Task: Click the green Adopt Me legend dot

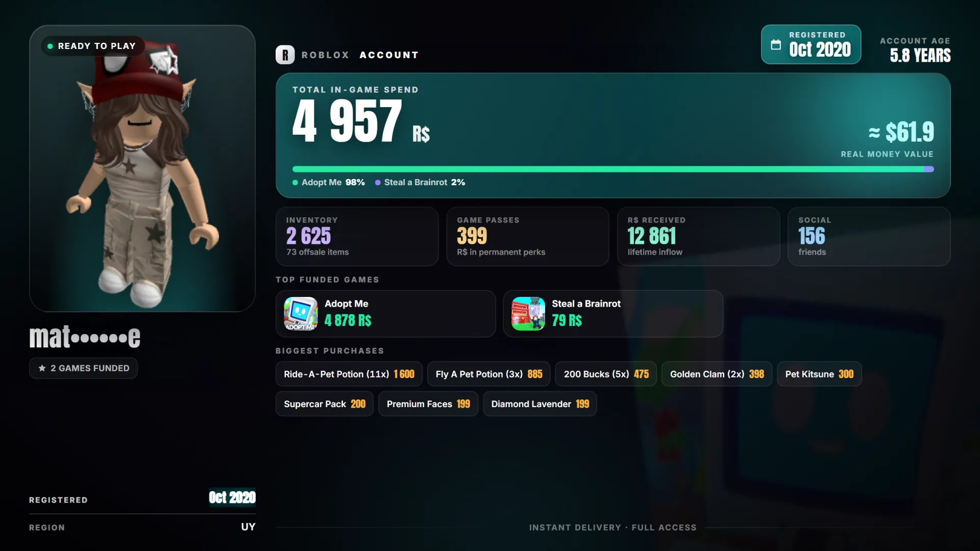Action: pos(295,183)
